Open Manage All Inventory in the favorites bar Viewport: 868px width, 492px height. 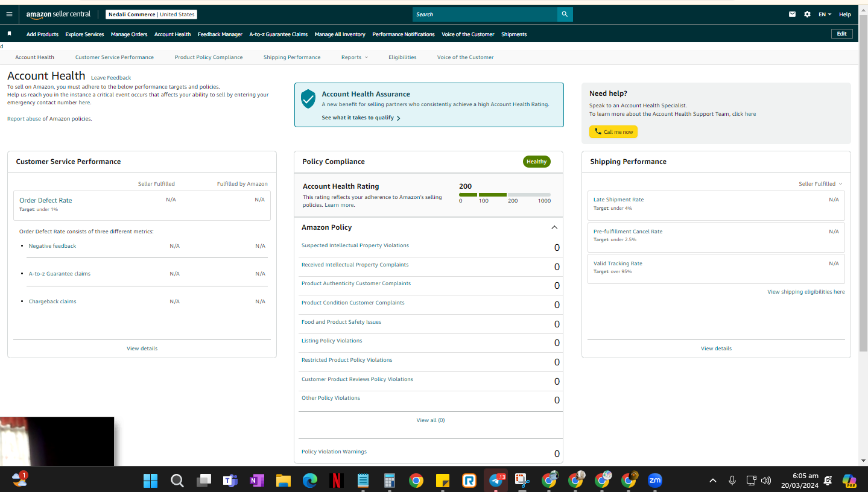(x=340, y=34)
